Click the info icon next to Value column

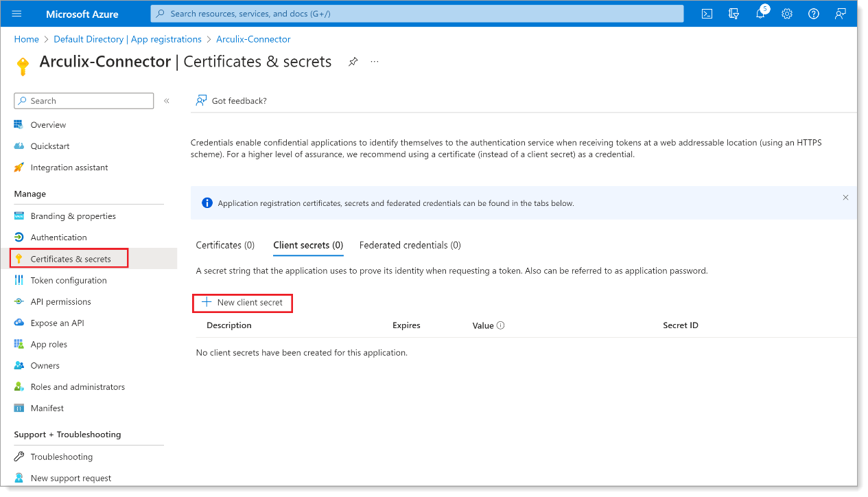pos(500,325)
